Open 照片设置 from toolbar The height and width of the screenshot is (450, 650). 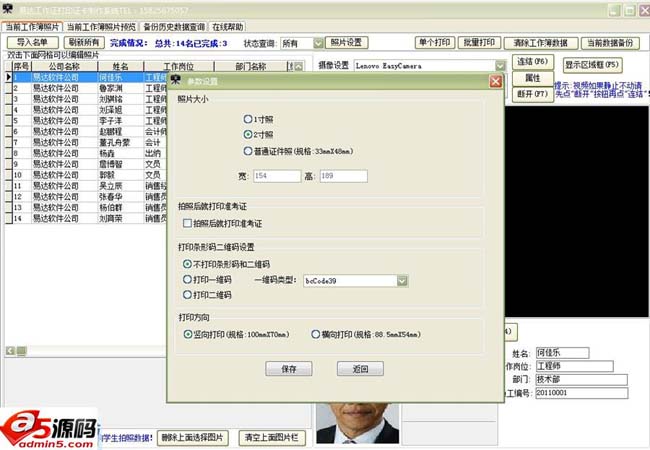347,42
